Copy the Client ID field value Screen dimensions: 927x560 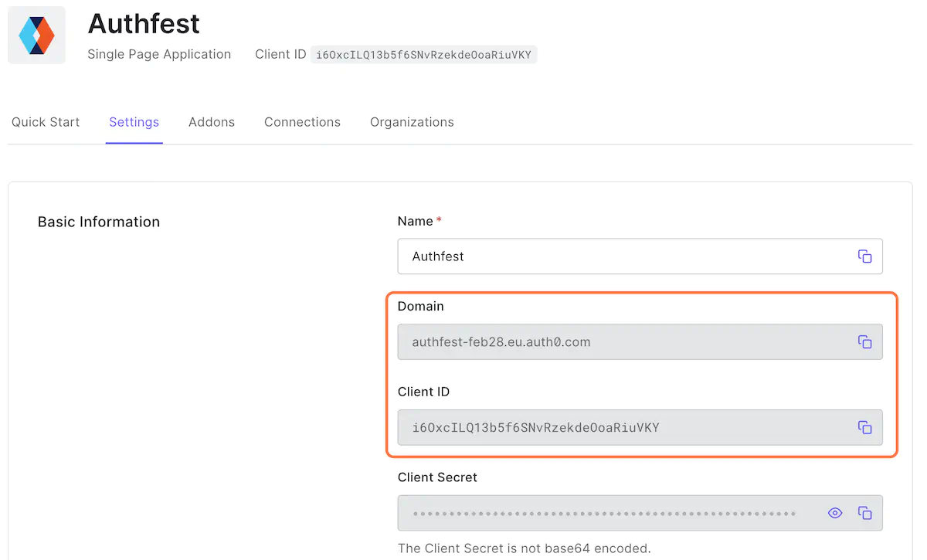click(x=865, y=427)
